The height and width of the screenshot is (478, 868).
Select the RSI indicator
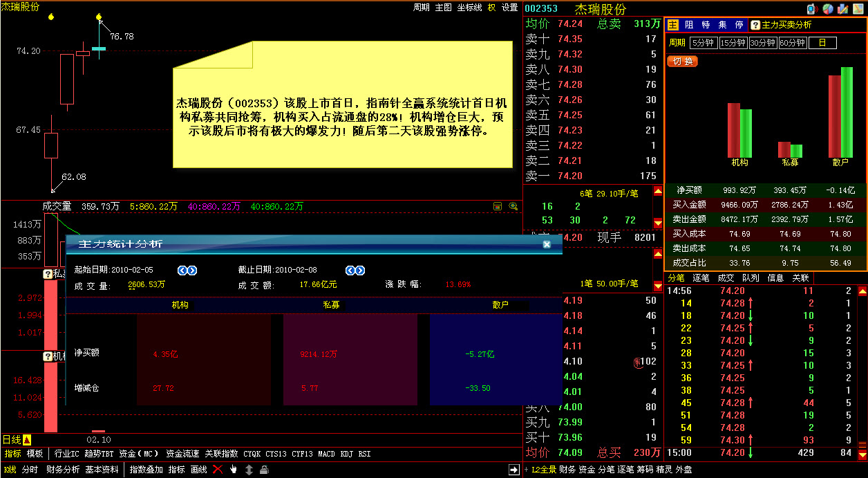(364, 454)
